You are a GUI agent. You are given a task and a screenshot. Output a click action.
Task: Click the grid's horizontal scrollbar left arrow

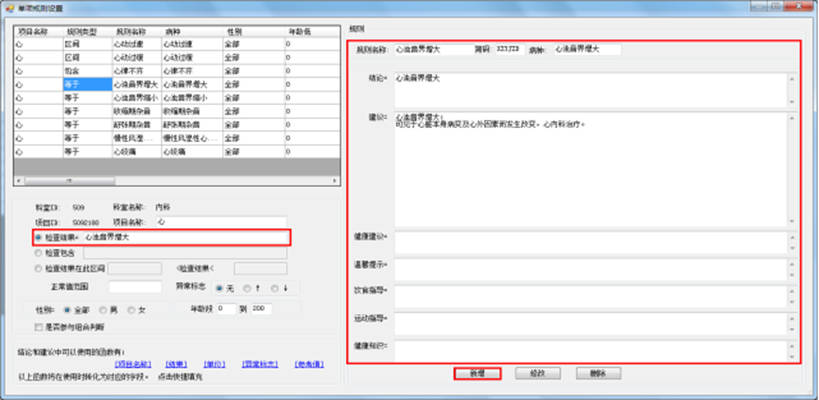pyautogui.click(x=17, y=181)
